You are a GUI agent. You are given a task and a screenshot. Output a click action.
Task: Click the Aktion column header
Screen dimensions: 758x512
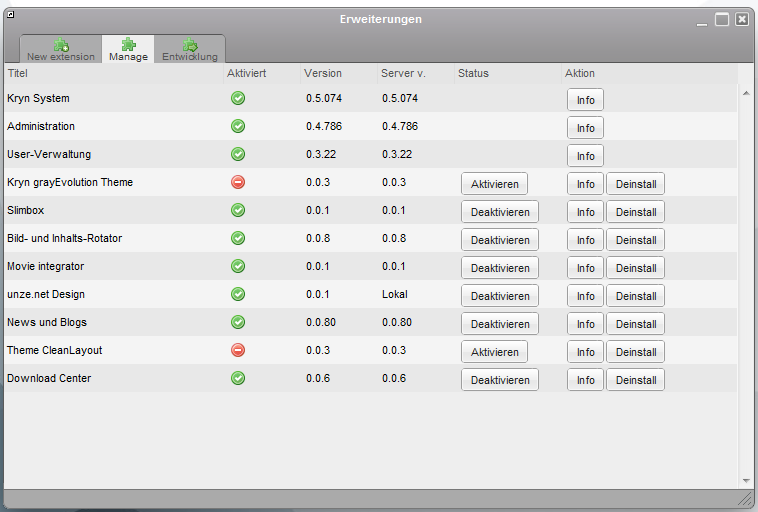pyautogui.click(x=650, y=73)
